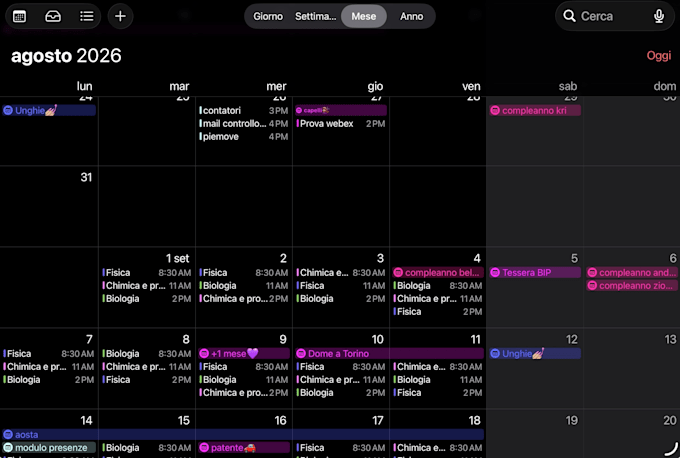This screenshot has height=458, width=680.
Task: Add a new event with plus button
Action: click(x=120, y=16)
